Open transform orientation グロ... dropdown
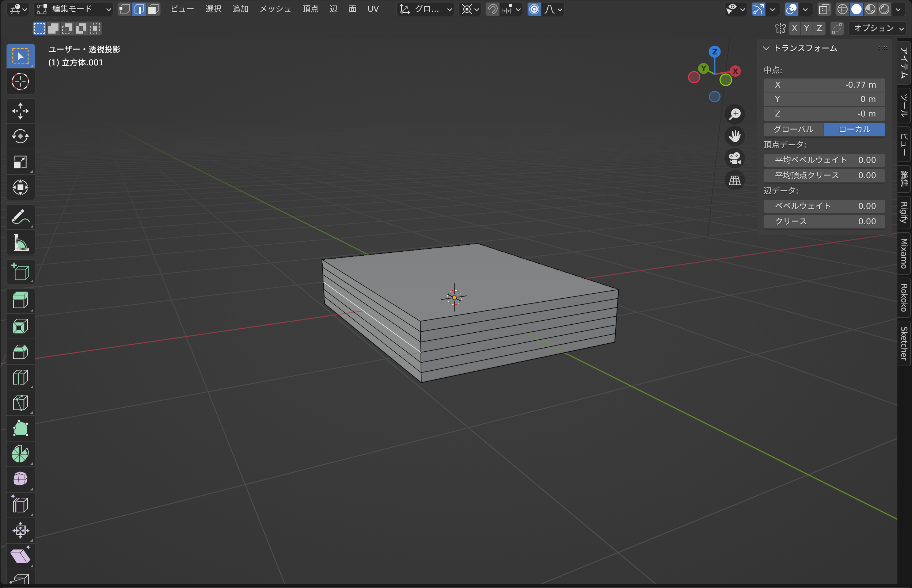Viewport: 912px width, 588px height. click(x=425, y=9)
